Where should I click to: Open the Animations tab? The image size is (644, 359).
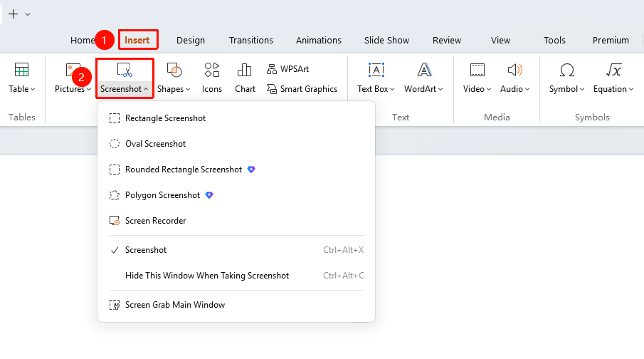[319, 41]
